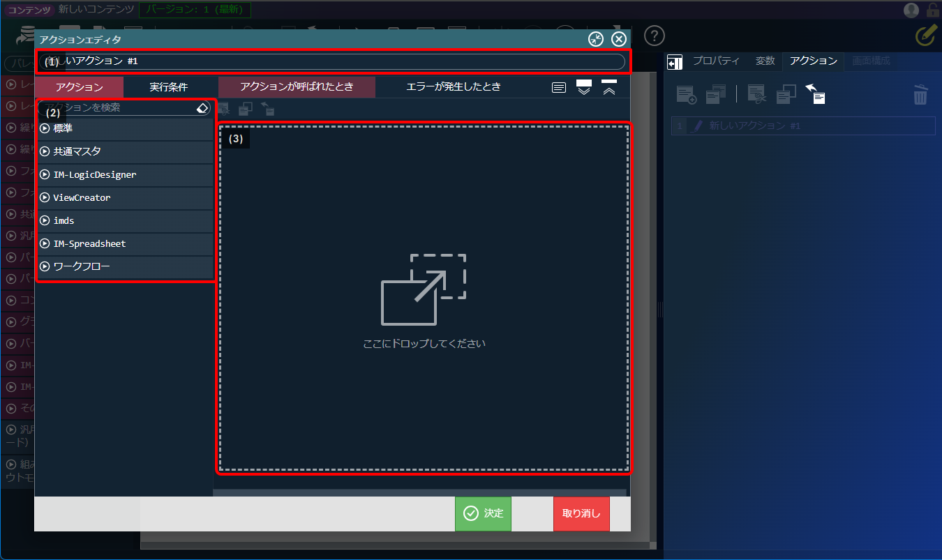Open the help question mark icon
This screenshot has height=560, width=942.
[x=654, y=36]
